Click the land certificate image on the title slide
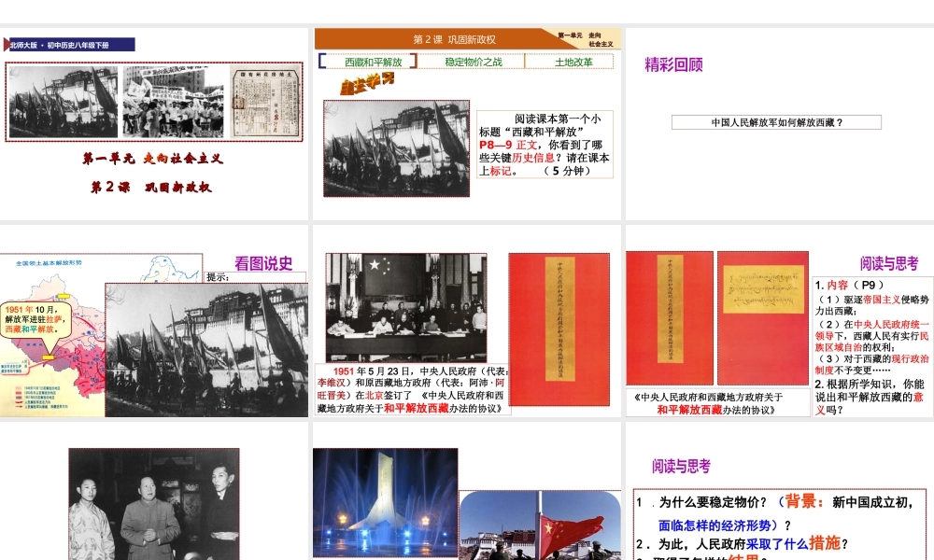The image size is (934, 560). (x=264, y=101)
